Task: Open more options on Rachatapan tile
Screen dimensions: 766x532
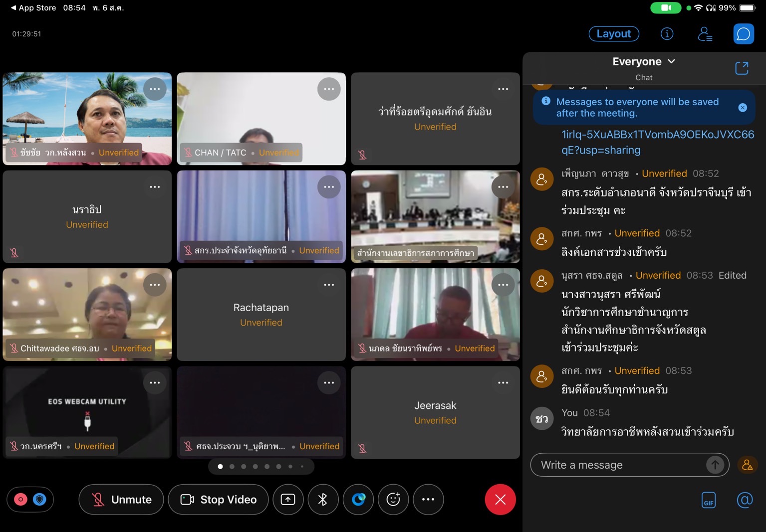Action: click(329, 285)
